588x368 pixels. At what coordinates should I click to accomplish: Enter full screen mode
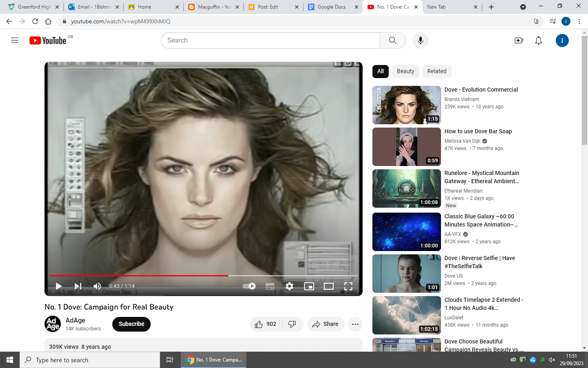[x=348, y=286]
